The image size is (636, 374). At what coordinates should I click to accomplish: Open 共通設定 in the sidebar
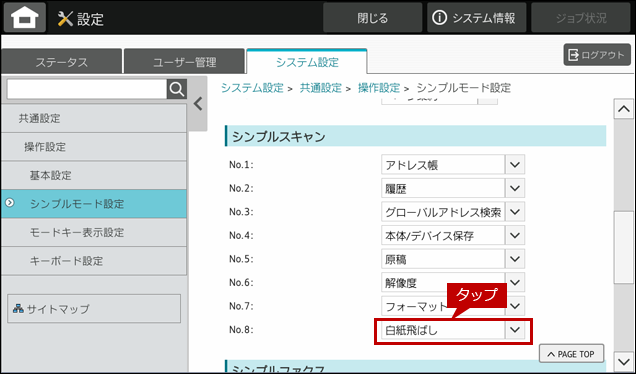tap(94, 118)
